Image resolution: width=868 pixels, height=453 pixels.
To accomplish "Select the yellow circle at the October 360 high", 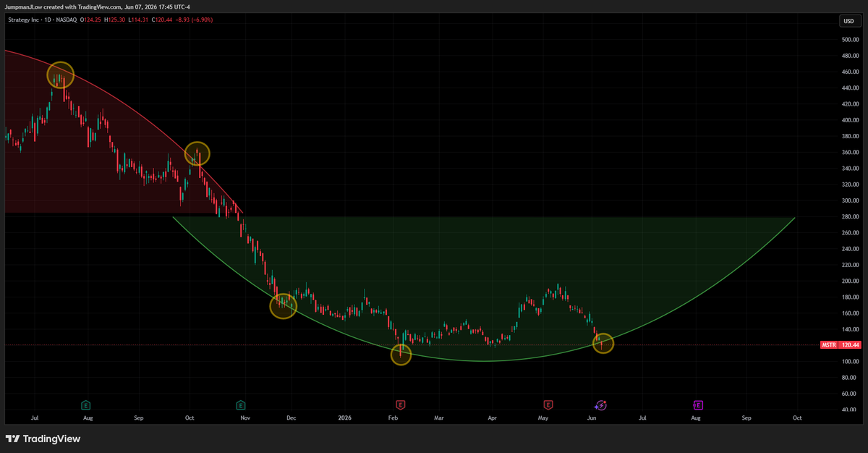I will coord(197,153).
